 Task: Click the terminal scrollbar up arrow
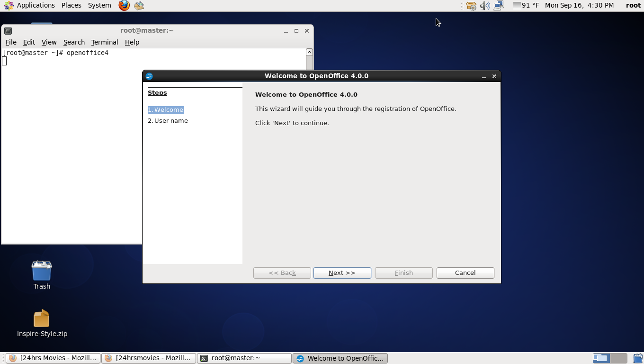coord(309,52)
